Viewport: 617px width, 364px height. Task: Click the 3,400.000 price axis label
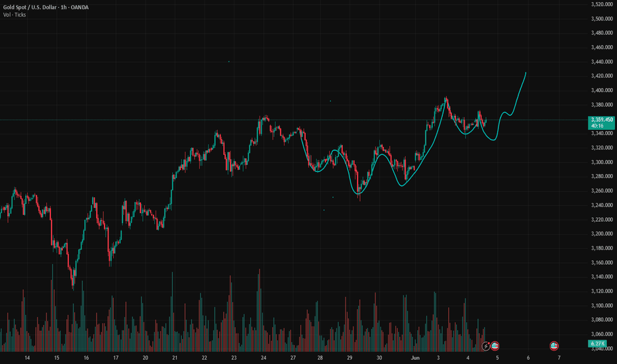(602, 90)
